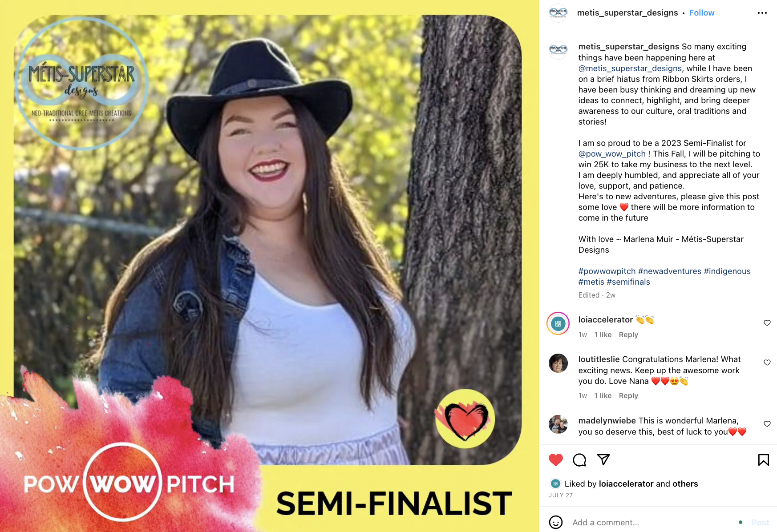Screen dimensions: 777x532
Task: Open loutitleslie's profile avatar
Action: 558,363
